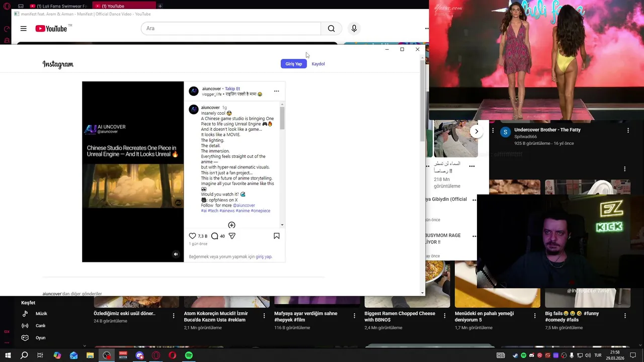Open Instagram home via the Instagram logo

click(x=58, y=64)
